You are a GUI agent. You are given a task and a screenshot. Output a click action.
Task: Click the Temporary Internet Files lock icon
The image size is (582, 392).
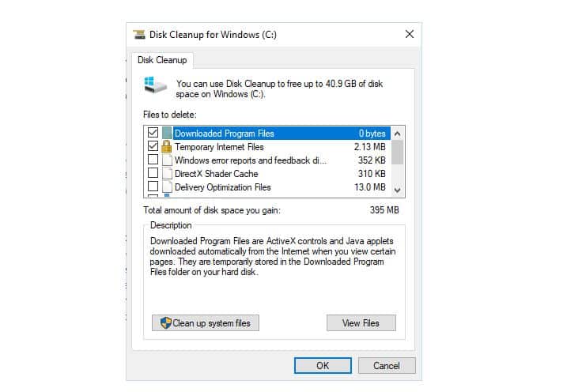point(167,146)
